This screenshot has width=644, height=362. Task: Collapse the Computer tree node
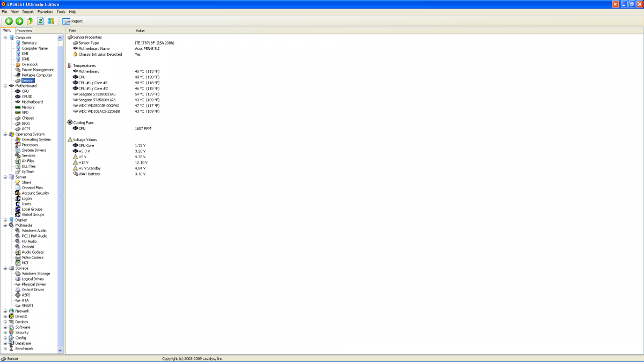pos(5,38)
